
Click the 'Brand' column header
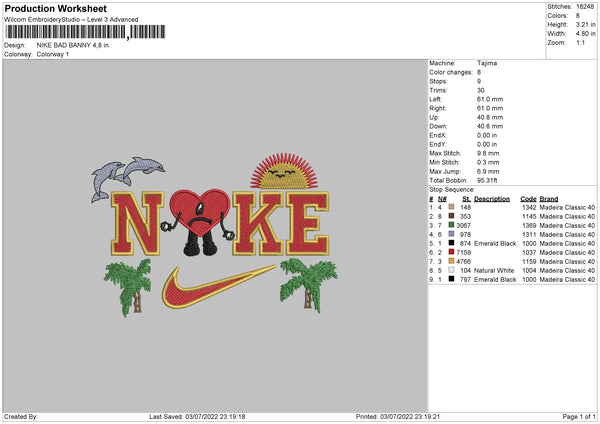[x=549, y=199]
